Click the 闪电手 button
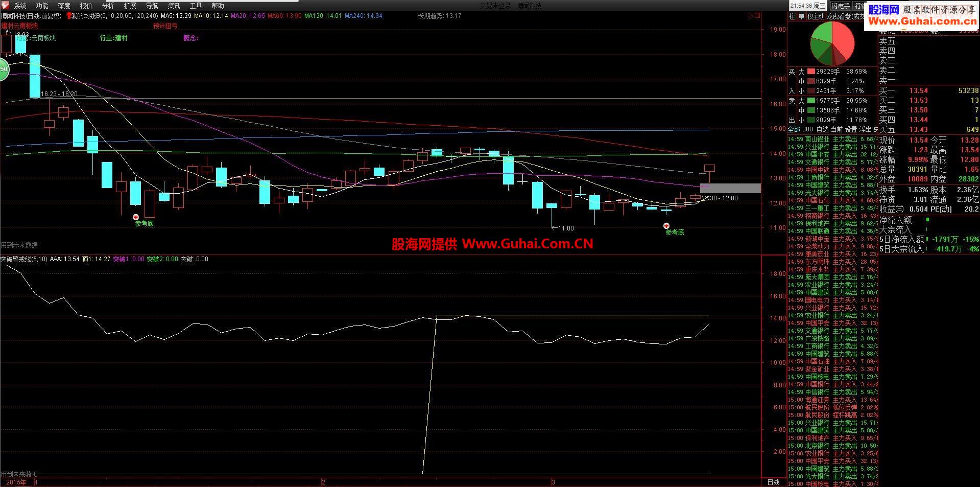 pos(840,6)
